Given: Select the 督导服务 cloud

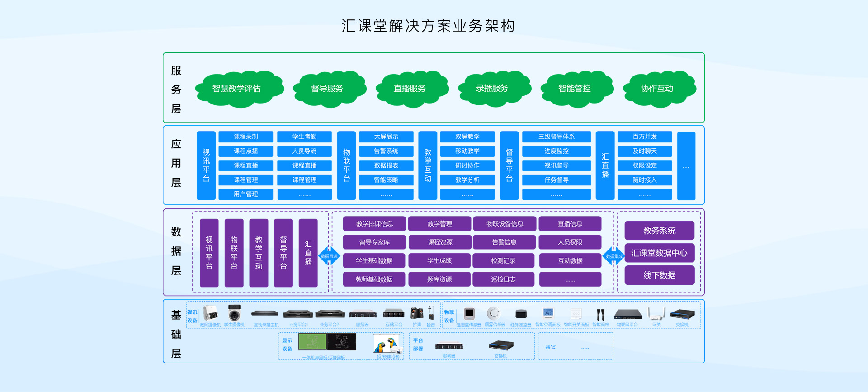Looking at the screenshot, I should [x=329, y=89].
